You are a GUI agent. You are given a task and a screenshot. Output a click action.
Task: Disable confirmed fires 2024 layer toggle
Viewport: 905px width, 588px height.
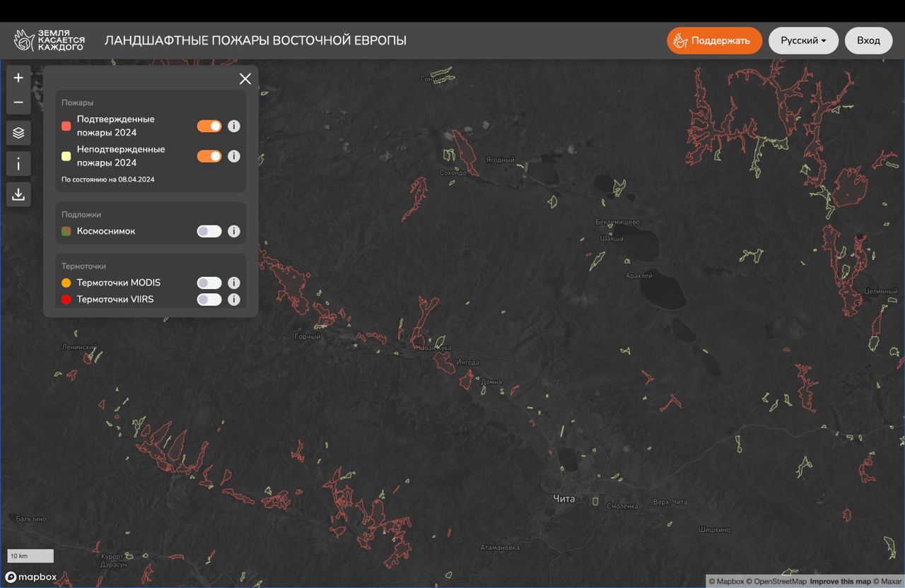[209, 126]
